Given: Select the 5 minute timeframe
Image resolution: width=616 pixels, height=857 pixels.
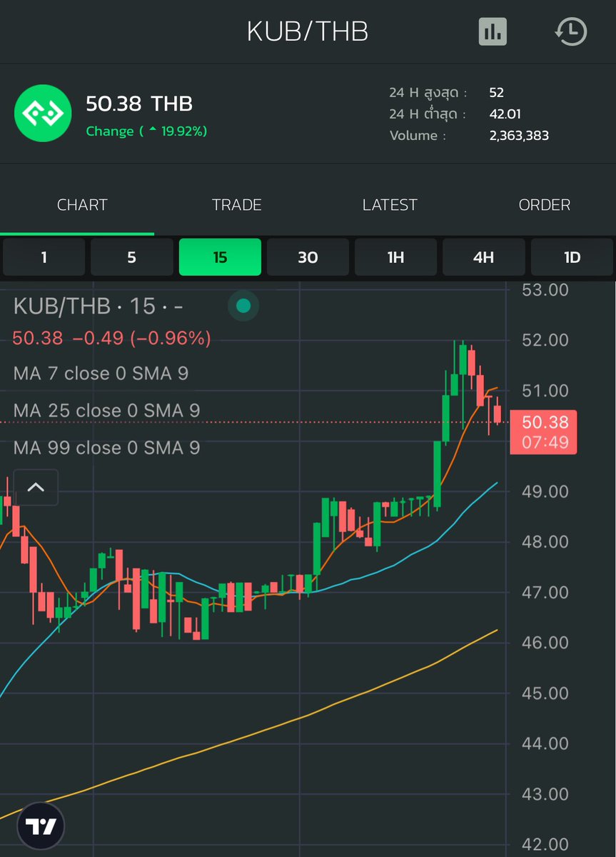Looking at the screenshot, I should click(131, 257).
